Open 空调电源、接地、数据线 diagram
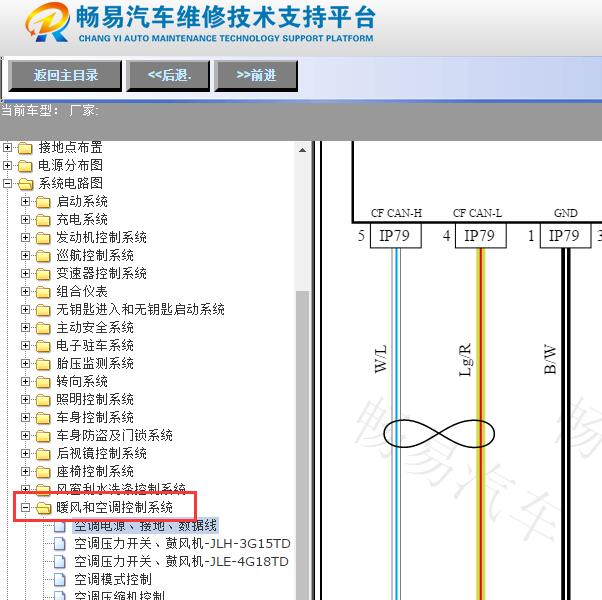Image resolution: width=602 pixels, height=600 pixels. [146, 526]
